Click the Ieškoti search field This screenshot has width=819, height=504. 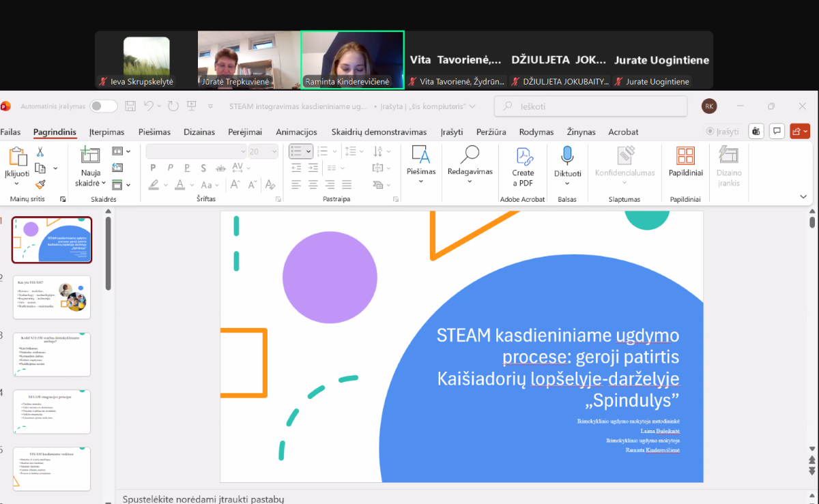click(591, 106)
